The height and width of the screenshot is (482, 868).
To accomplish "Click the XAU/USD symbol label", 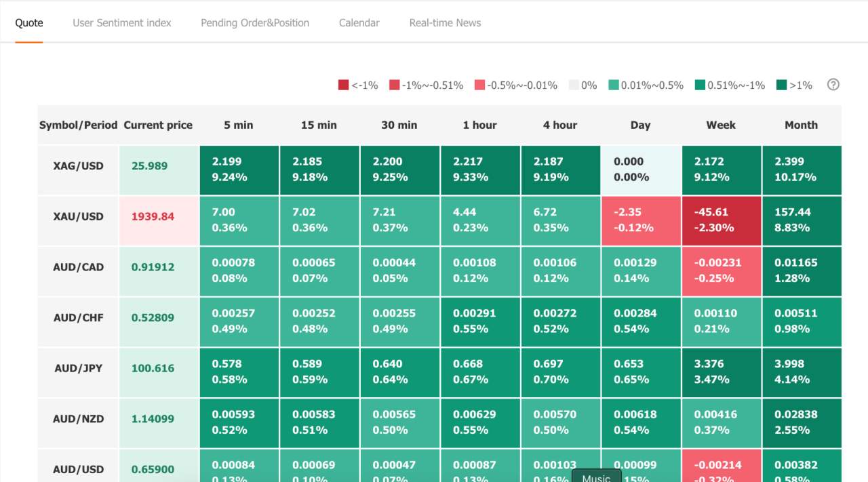I will coord(78,217).
